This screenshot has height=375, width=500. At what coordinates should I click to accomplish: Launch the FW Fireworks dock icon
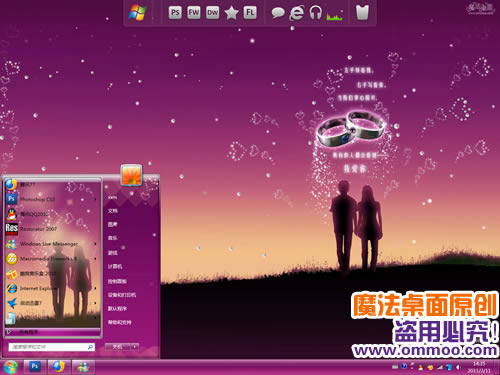(x=194, y=13)
